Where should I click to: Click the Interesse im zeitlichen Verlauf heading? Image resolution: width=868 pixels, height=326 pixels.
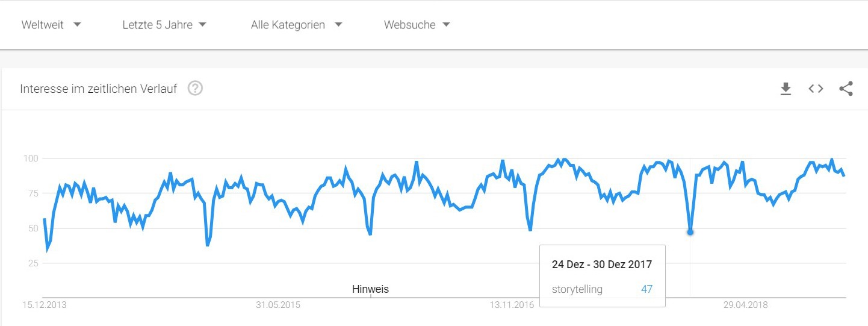pos(99,89)
